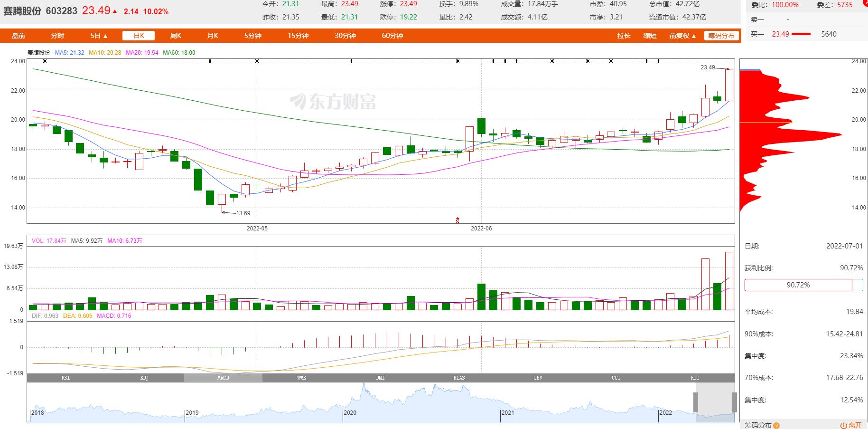The image size is (868, 429).
Task: Click the dollar dividend marker below the candlestick chart
Action: [457, 220]
